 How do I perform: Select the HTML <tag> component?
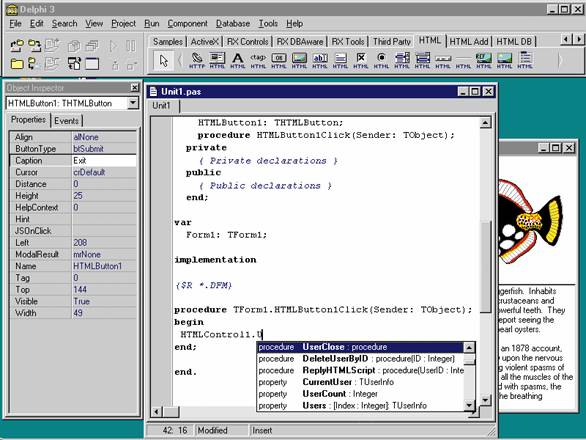coord(258,61)
